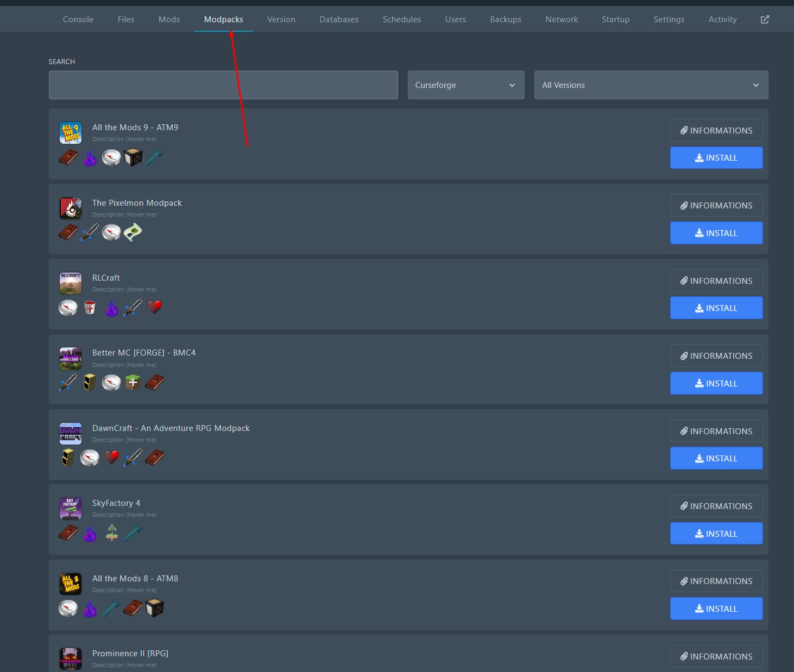
Task: Click the Prominence II pack logo
Action: [71, 659]
